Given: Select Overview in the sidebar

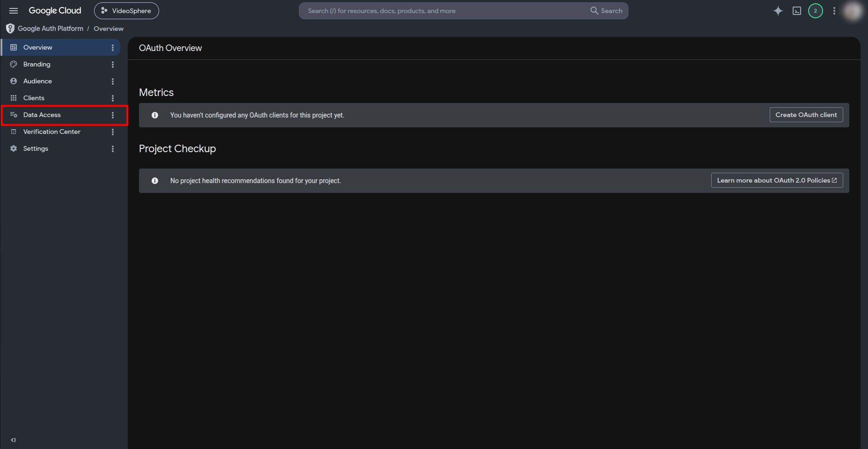Looking at the screenshot, I should pos(60,47).
